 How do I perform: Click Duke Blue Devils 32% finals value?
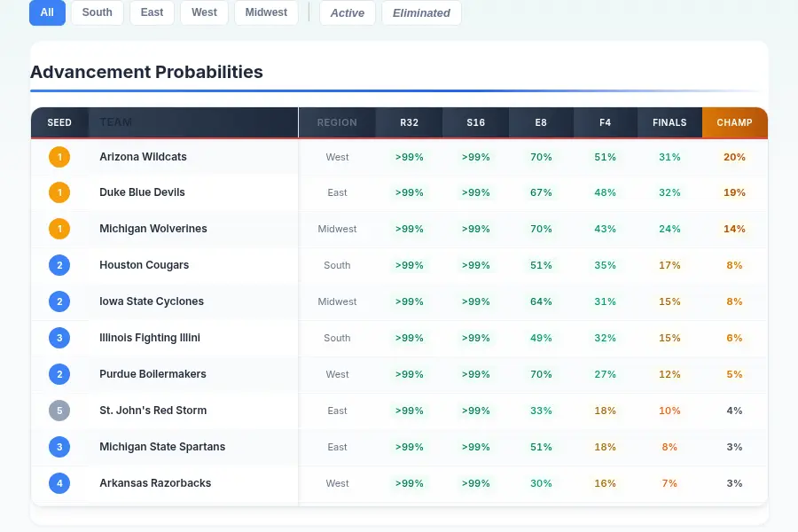tap(669, 193)
